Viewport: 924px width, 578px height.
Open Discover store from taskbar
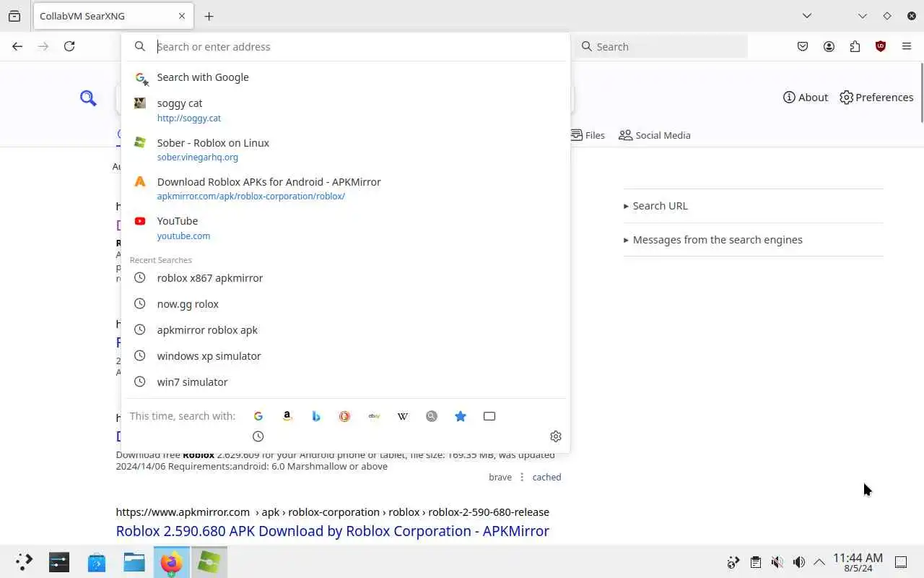pyautogui.click(x=97, y=561)
